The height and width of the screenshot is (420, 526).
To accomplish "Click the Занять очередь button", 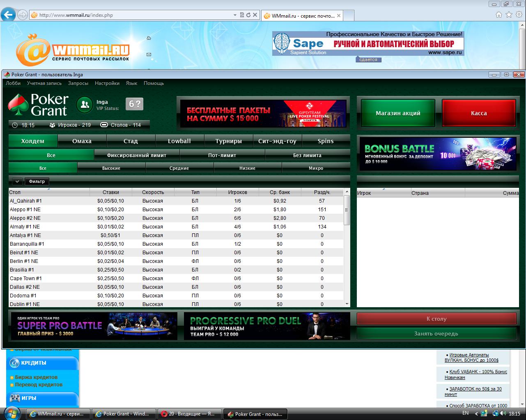I will tap(436, 333).
